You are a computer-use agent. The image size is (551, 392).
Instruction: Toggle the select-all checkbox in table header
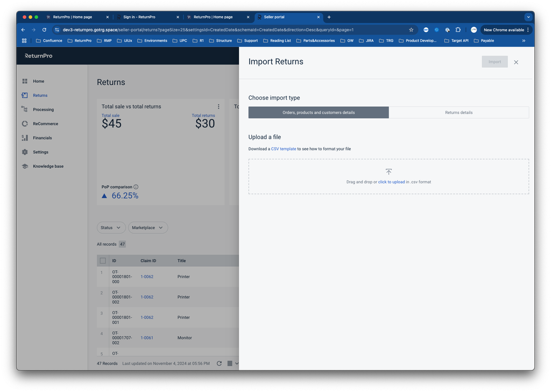click(103, 261)
